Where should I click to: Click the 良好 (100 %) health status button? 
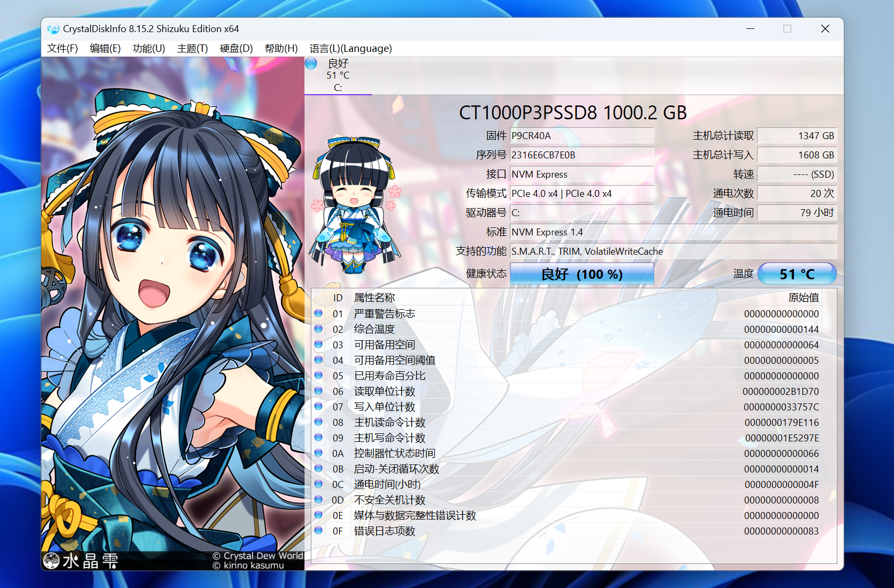582,274
